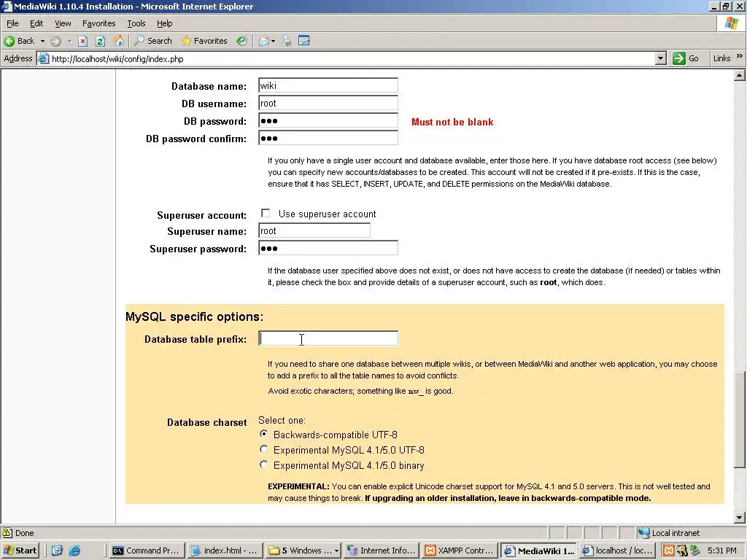Click the Done status bar text
This screenshot has height=560, width=747.
[x=24, y=533]
